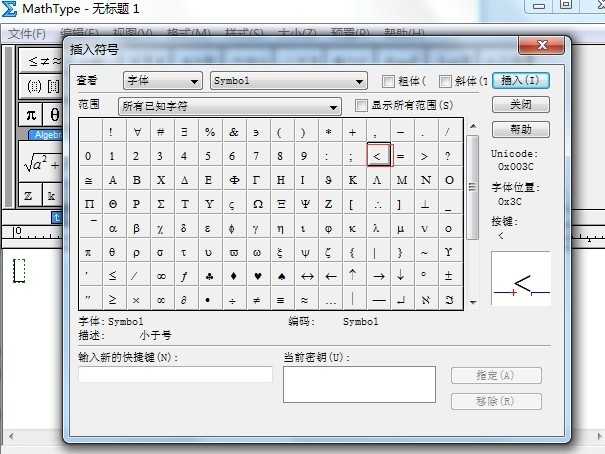Select the heart suit ♥ symbol
Screen dimensions: 605x454
click(258, 275)
